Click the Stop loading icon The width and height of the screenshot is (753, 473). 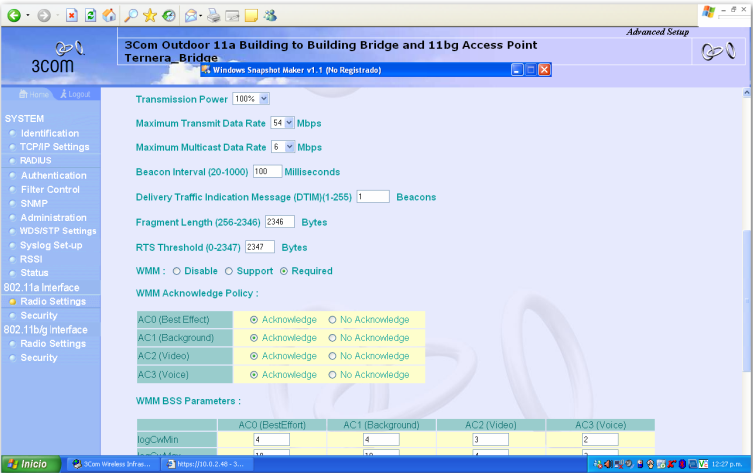click(73, 16)
